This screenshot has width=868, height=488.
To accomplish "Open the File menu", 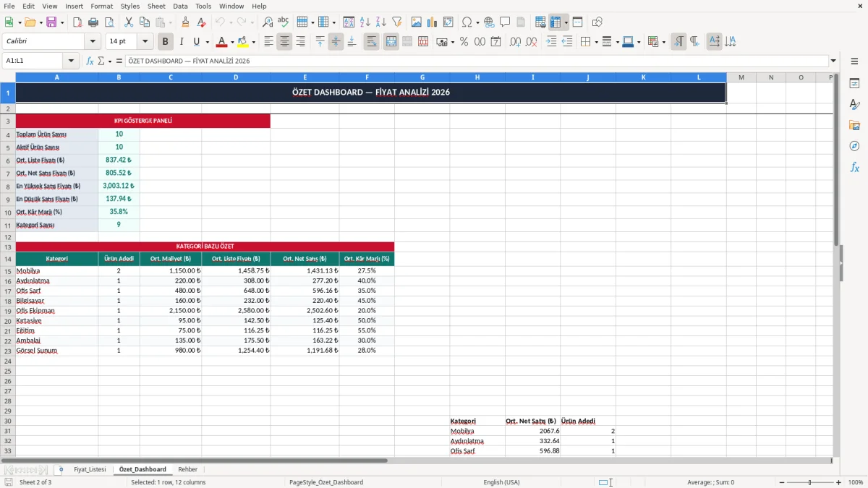I will coord(9,6).
